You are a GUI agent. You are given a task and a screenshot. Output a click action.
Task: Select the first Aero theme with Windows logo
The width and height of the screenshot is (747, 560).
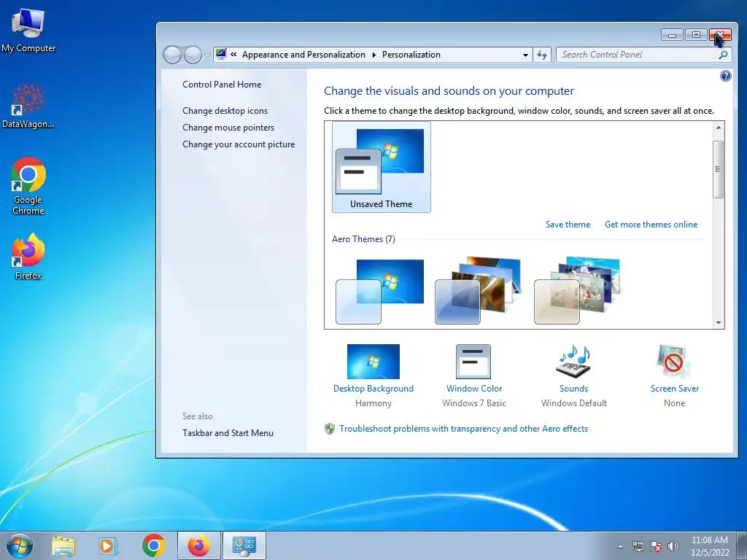click(x=380, y=292)
